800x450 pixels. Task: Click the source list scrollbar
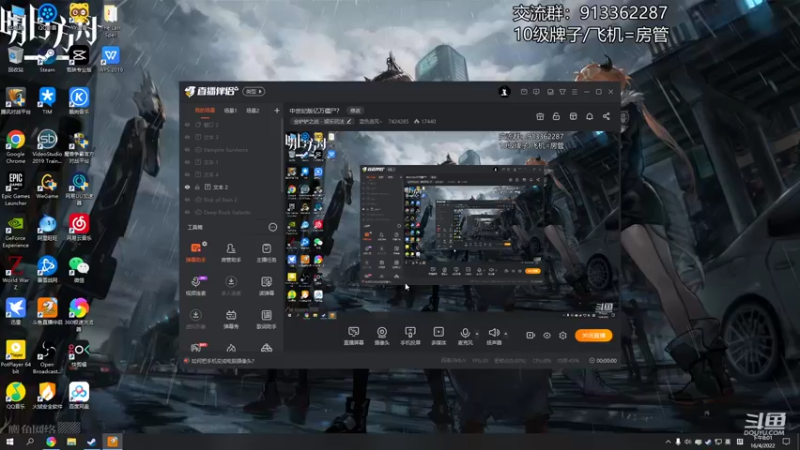point(282,156)
